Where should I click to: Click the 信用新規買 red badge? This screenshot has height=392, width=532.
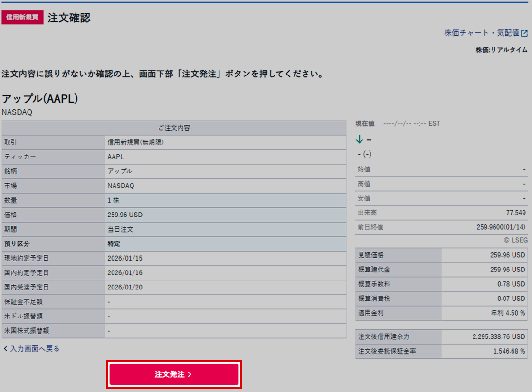(x=22, y=18)
